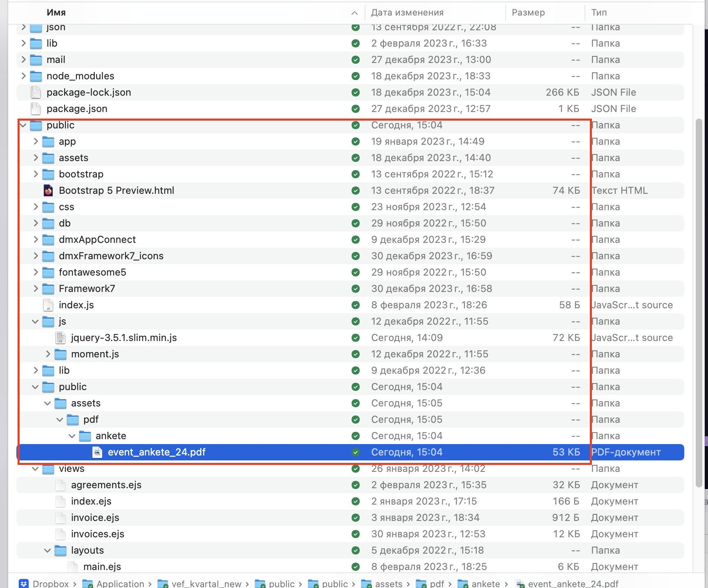
Task: Select the invoice.ejs row
Action: click(350, 518)
